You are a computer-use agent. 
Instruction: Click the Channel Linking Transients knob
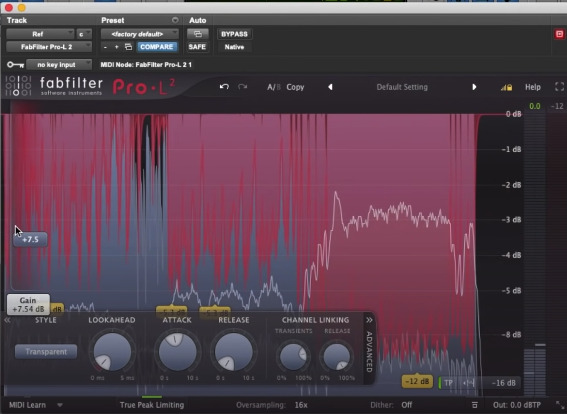(293, 357)
